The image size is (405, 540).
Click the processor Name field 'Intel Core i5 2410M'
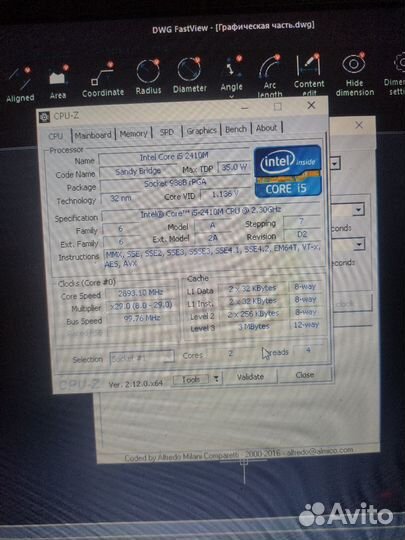(x=174, y=157)
